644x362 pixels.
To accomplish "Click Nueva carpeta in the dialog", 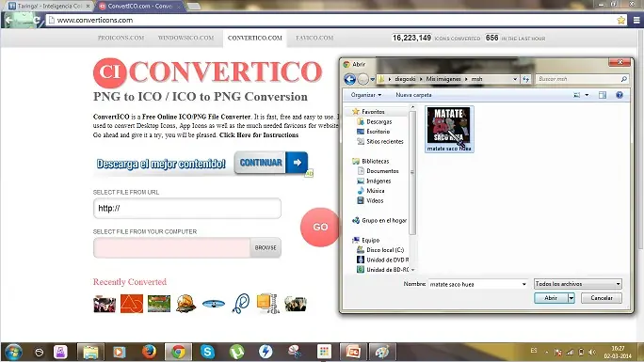I will 413,95.
